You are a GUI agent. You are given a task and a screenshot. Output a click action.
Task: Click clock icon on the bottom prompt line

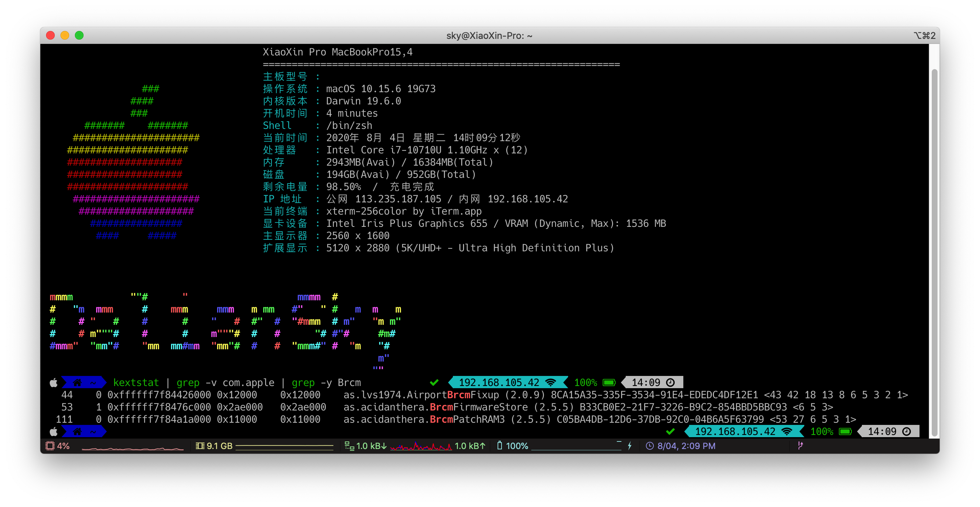click(x=907, y=431)
